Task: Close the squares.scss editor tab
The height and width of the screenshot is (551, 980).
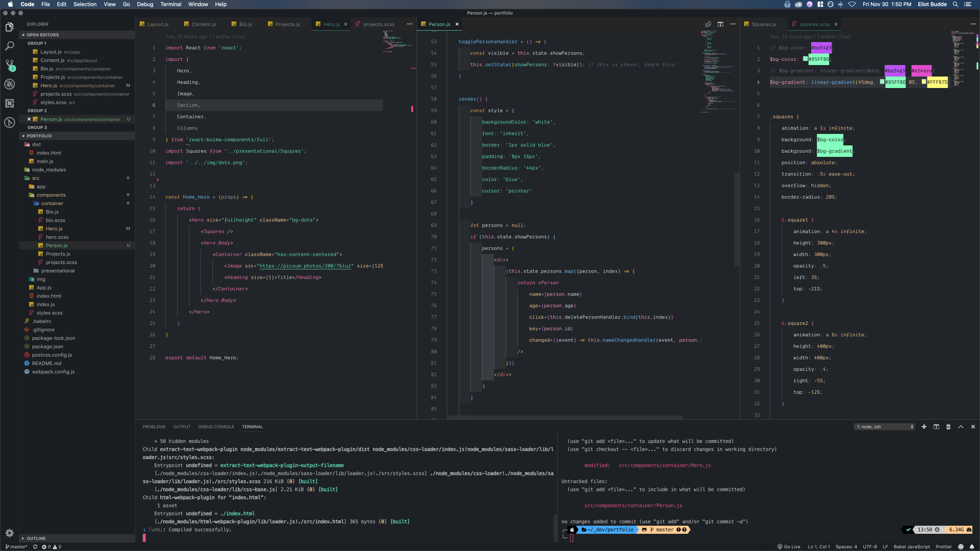Action: (836, 24)
